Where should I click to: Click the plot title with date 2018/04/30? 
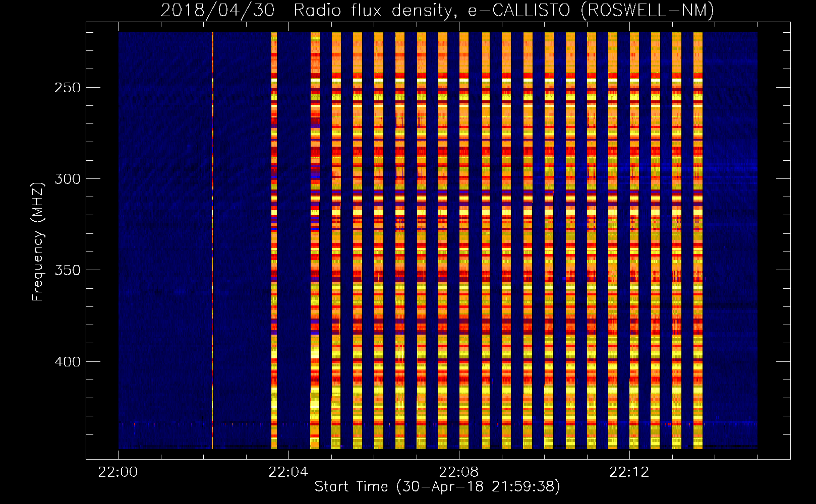pyautogui.click(x=437, y=10)
